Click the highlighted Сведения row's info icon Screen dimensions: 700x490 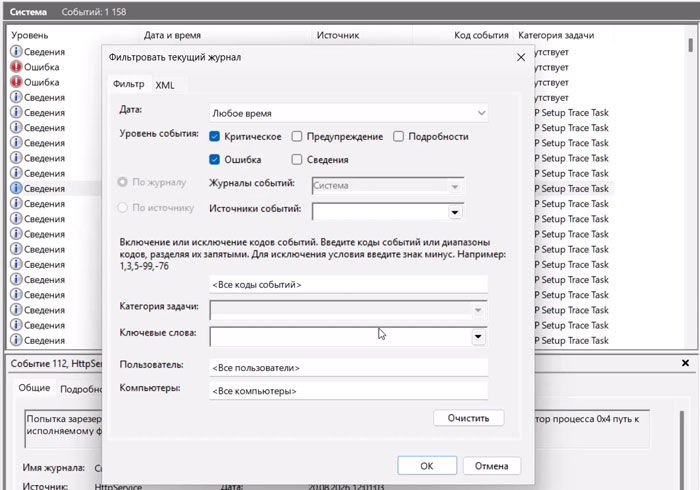(16, 188)
